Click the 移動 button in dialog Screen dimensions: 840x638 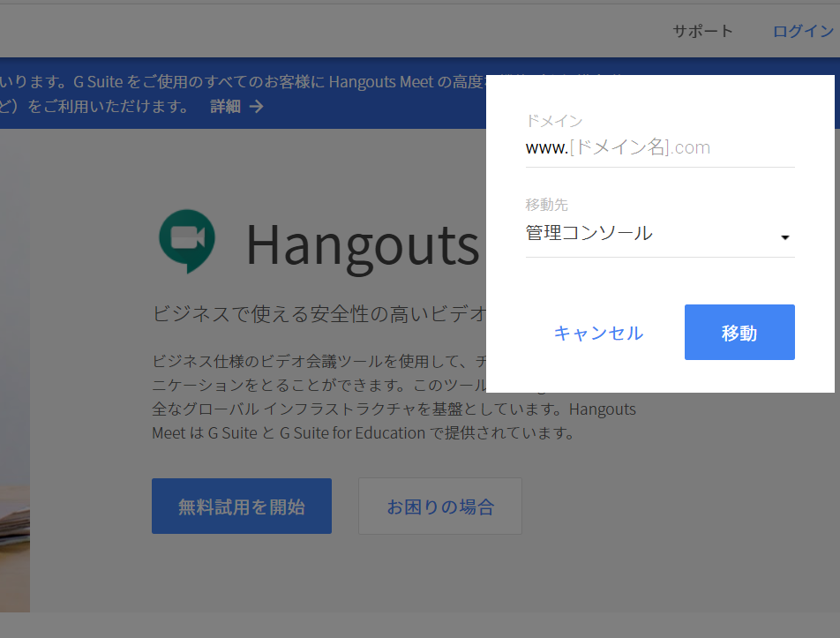(x=739, y=332)
